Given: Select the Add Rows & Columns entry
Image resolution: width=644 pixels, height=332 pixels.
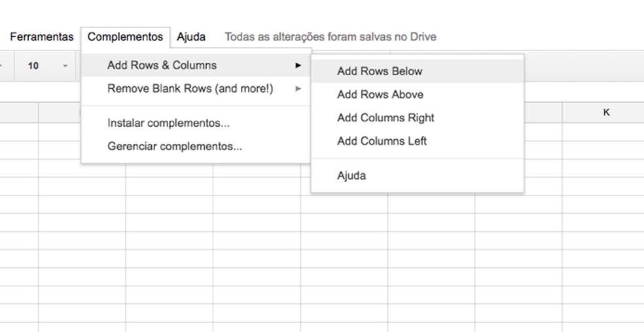Looking at the screenshot, I should (x=162, y=65).
